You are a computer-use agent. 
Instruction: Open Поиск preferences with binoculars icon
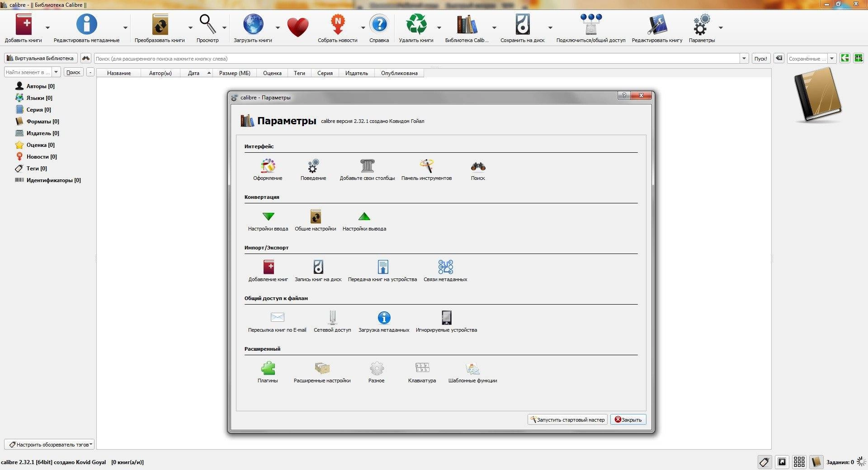[x=478, y=170]
